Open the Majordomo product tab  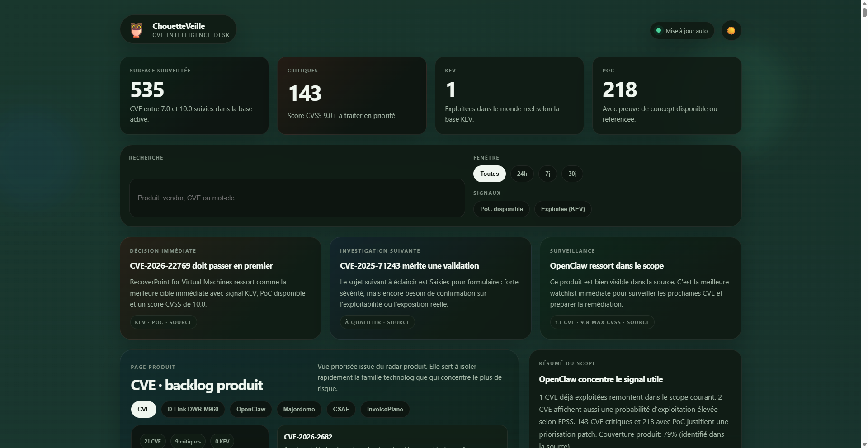[x=299, y=410]
